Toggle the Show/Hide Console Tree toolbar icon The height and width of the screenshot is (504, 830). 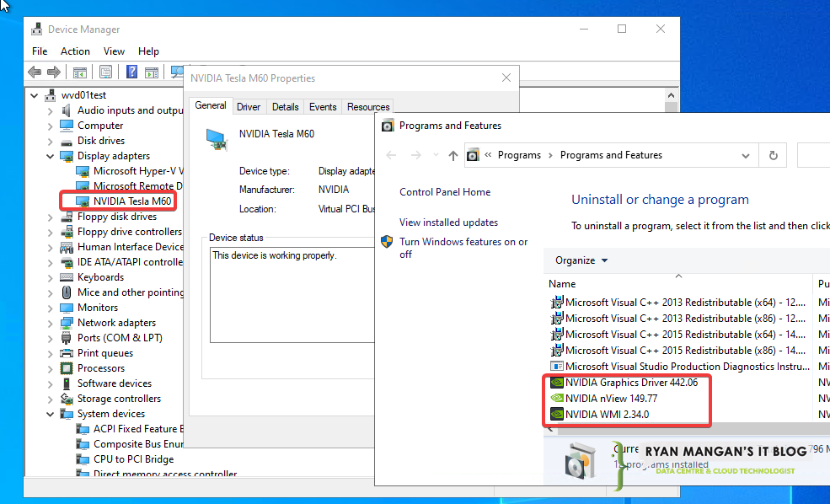[80, 72]
